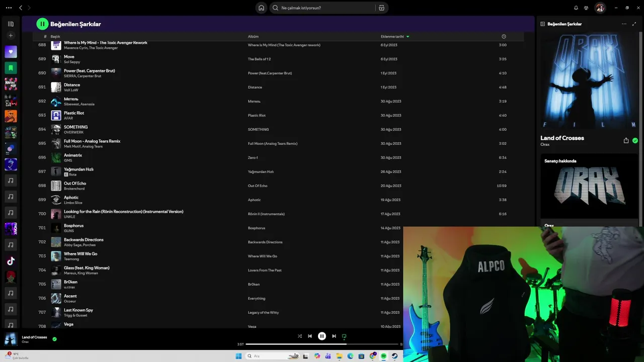Sort by duration clock icon column
The image size is (644, 362).
click(x=504, y=36)
